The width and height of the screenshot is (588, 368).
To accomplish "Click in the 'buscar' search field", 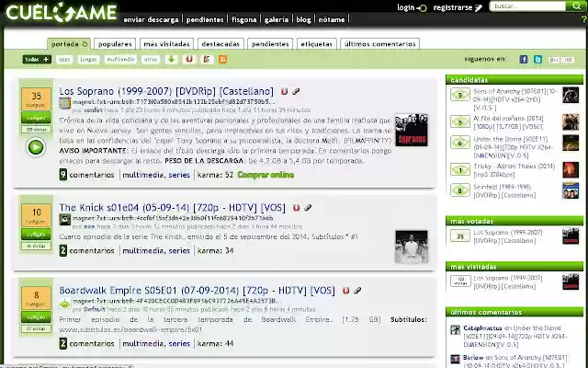I will [x=527, y=6].
